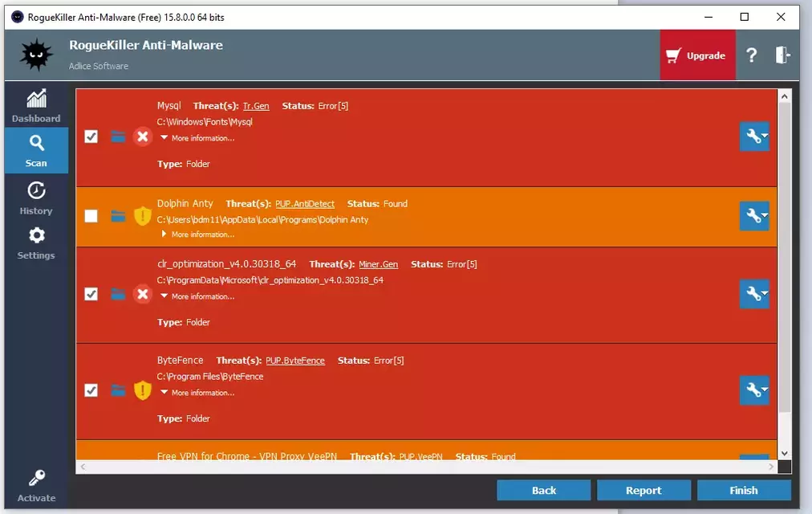Click the RogueKiller spiky logo
The width and height of the screenshot is (812, 514).
point(36,55)
